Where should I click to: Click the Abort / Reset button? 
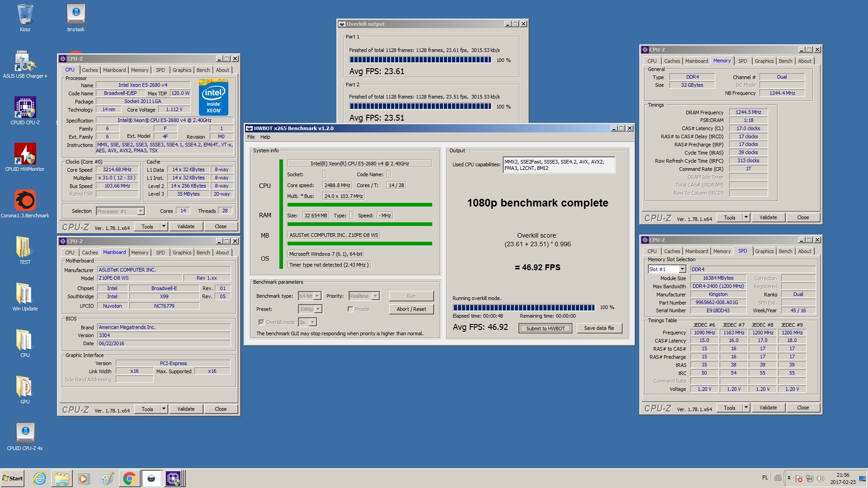(x=411, y=309)
